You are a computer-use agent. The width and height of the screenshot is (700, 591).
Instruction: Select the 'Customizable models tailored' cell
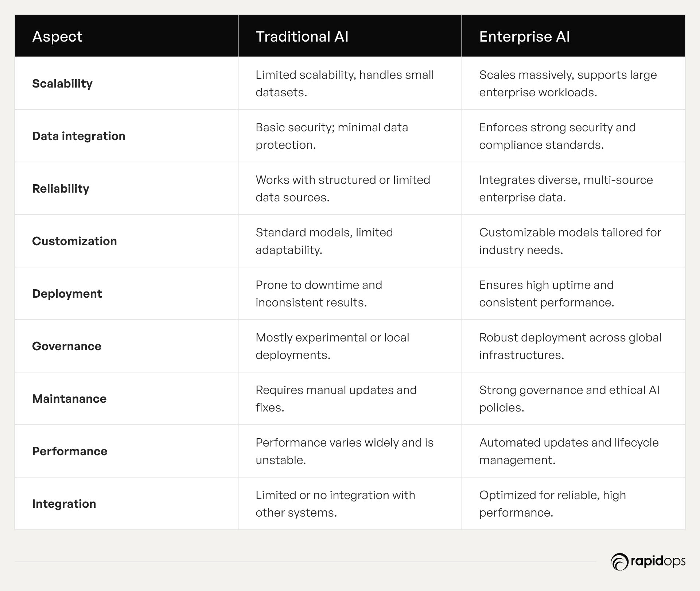point(573,241)
